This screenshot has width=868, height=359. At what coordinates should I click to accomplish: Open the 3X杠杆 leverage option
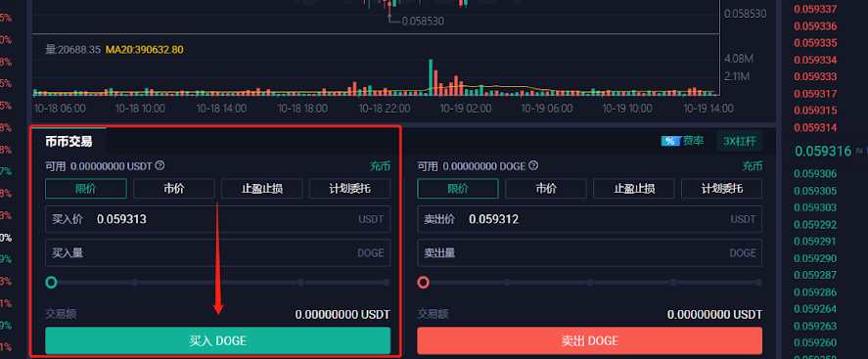pos(739,141)
